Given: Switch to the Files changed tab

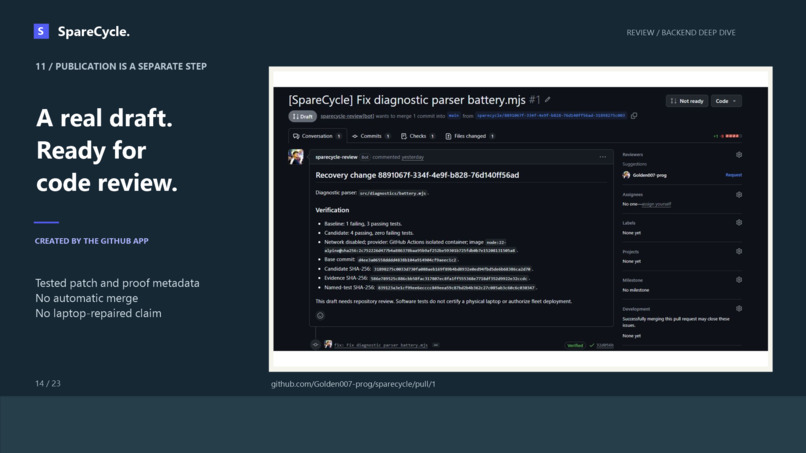Looking at the screenshot, I should click(x=470, y=136).
